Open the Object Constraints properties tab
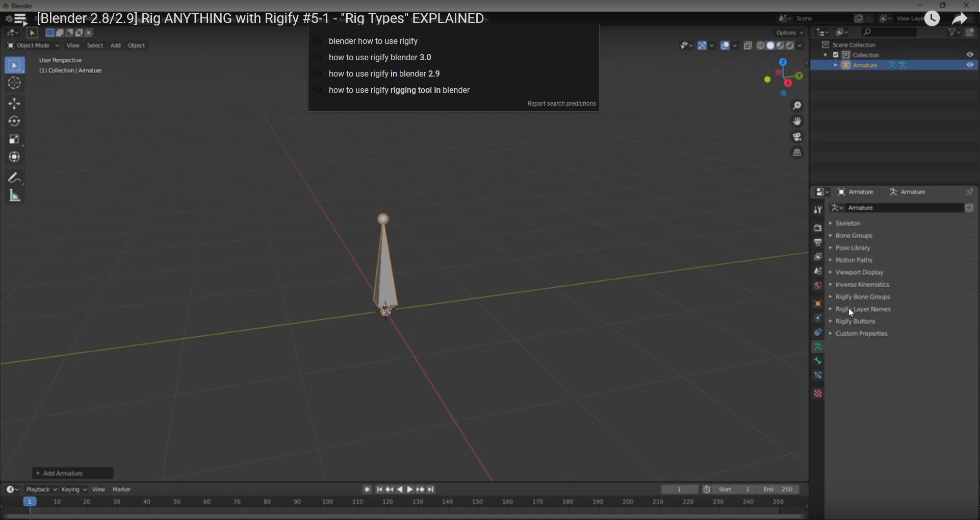The width and height of the screenshot is (980, 520). (x=818, y=332)
